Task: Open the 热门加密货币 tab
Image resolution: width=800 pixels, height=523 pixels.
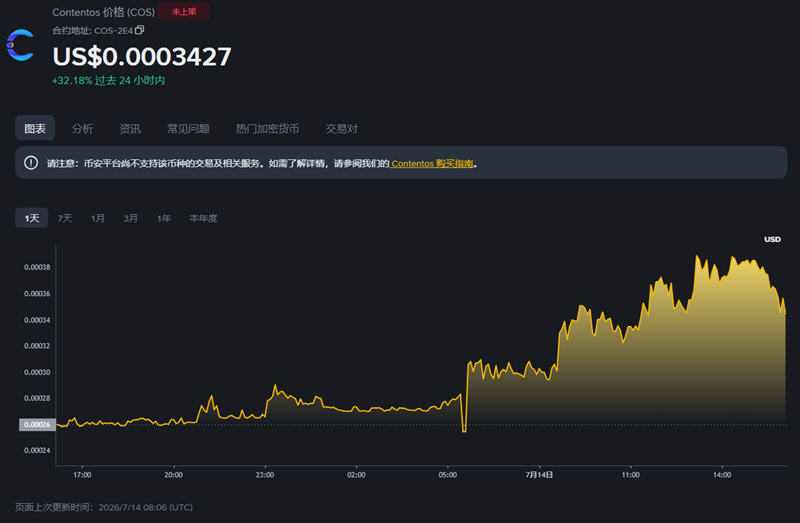Action: (267, 129)
